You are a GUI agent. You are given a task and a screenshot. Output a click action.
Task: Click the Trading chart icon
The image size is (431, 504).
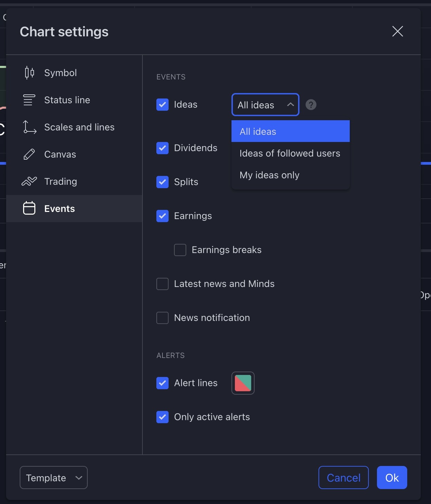(29, 181)
